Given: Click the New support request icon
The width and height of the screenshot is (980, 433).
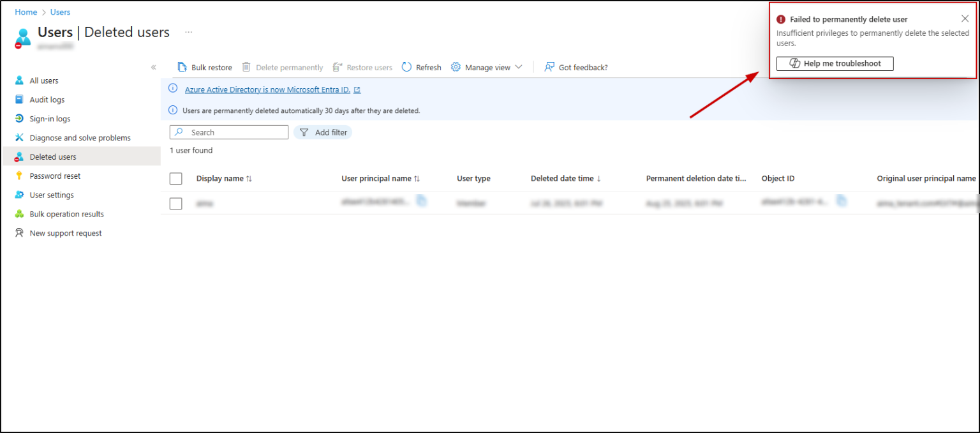Looking at the screenshot, I should tap(20, 233).
